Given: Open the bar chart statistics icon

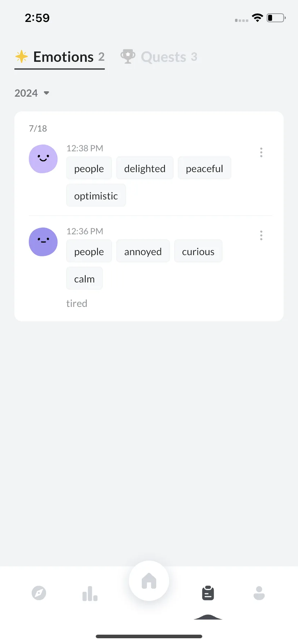Looking at the screenshot, I should click(x=90, y=593).
